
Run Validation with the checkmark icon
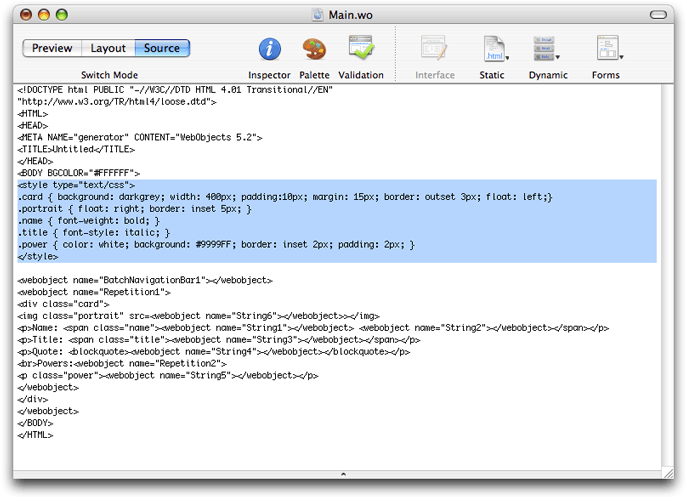point(360,49)
